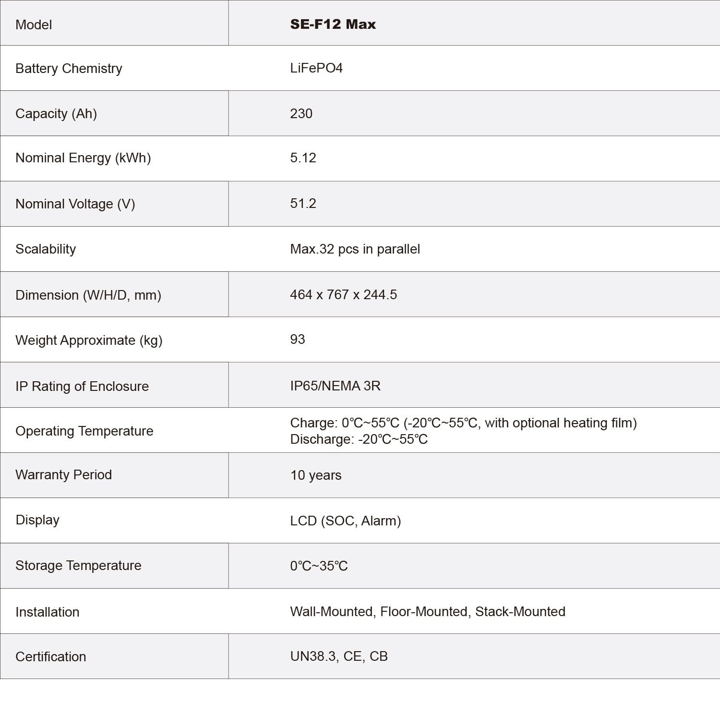The width and height of the screenshot is (720, 728).
Task: Click the Scalability row label
Action: tap(46, 249)
